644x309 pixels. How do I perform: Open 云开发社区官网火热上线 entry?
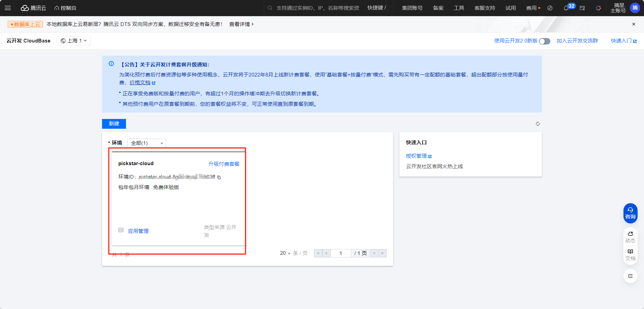coord(434,166)
